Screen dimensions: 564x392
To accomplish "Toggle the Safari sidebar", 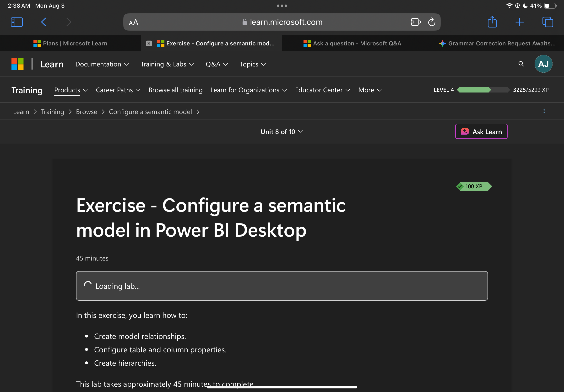I will pos(17,22).
